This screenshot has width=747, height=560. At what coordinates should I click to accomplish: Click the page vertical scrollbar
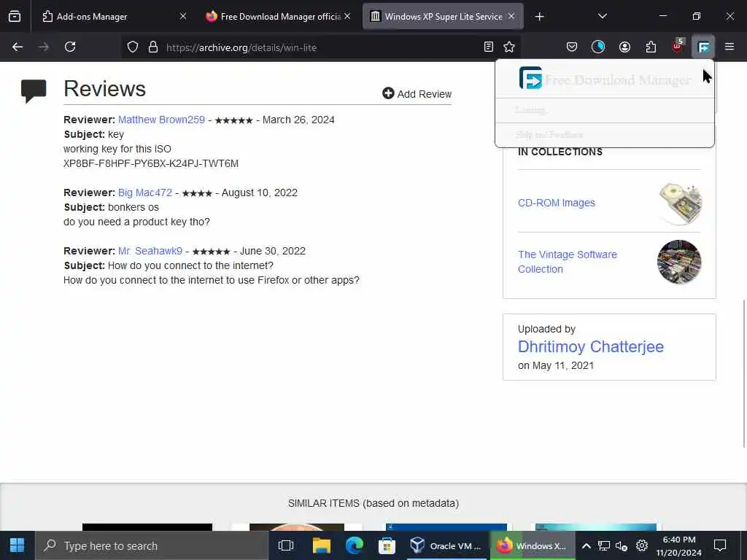743,374
